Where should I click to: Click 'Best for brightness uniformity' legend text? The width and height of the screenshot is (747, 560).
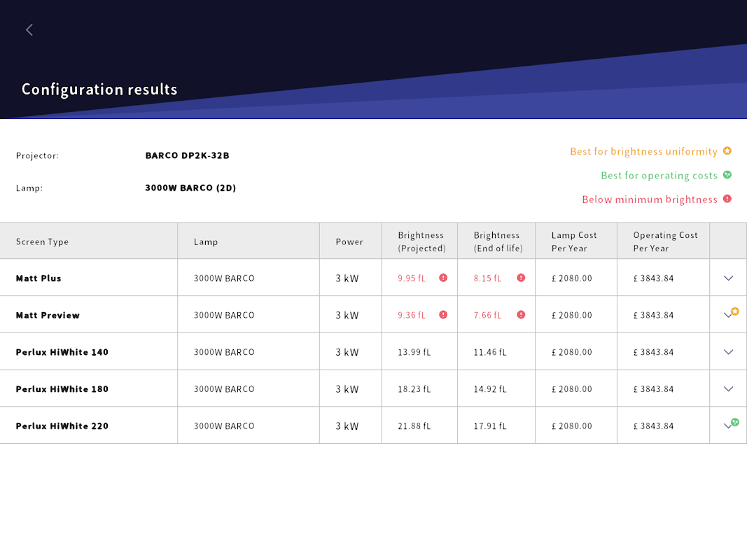(x=643, y=151)
